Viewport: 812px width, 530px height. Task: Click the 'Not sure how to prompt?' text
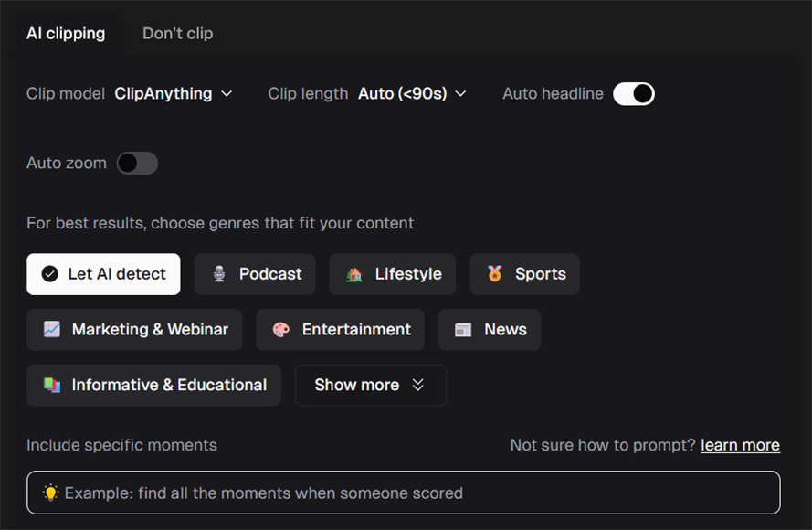pos(603,445)
